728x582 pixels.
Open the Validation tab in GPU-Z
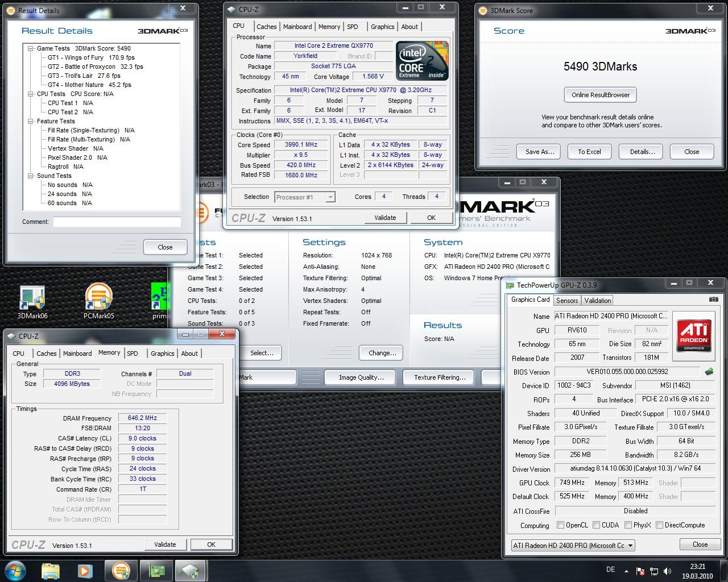coord(598,301)
